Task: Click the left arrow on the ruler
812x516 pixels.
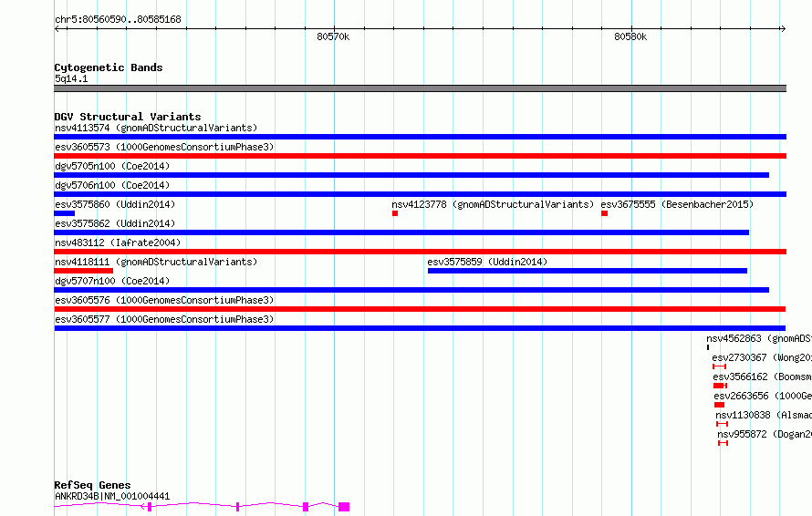Action: point(57,29)
